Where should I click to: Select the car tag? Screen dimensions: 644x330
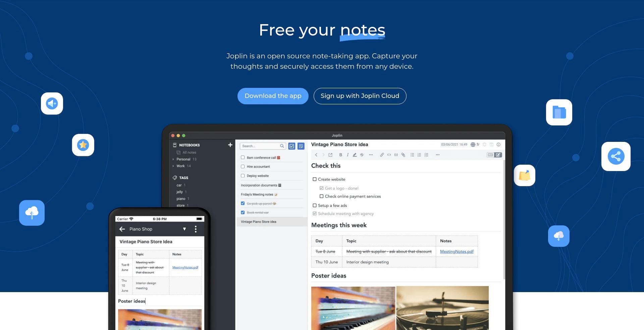[x=179, y=185]
